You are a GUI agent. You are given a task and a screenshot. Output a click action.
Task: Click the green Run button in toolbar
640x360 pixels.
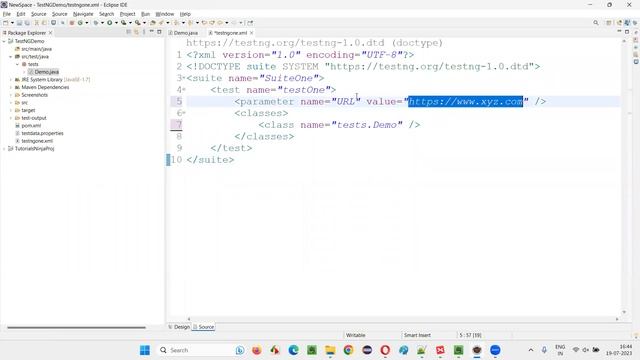click(109, 23)
